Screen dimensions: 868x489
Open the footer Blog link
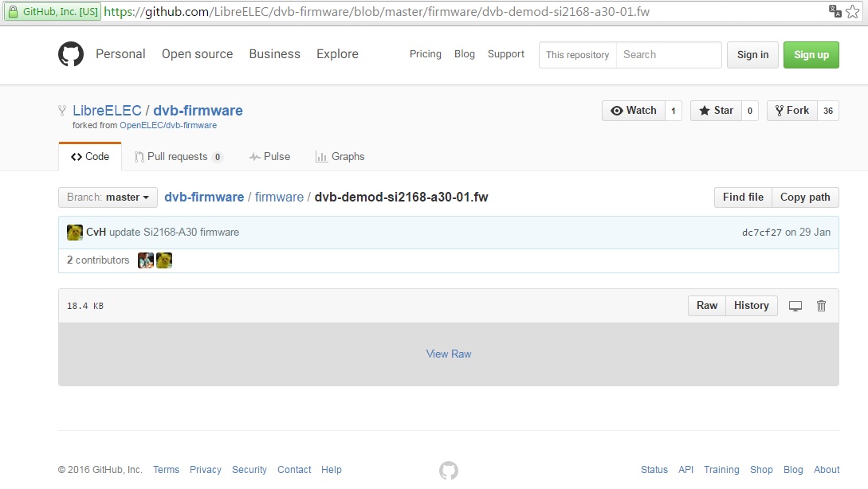pyautogui.click(x=793, y=470)
